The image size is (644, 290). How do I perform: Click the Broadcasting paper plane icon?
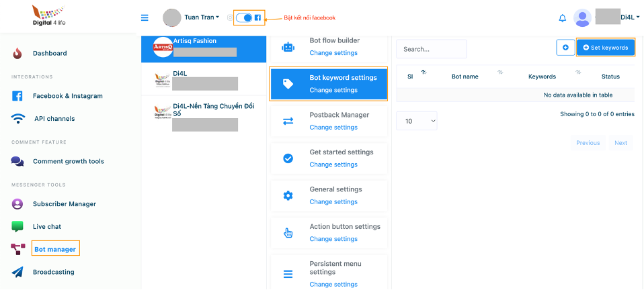click(17, 272)
